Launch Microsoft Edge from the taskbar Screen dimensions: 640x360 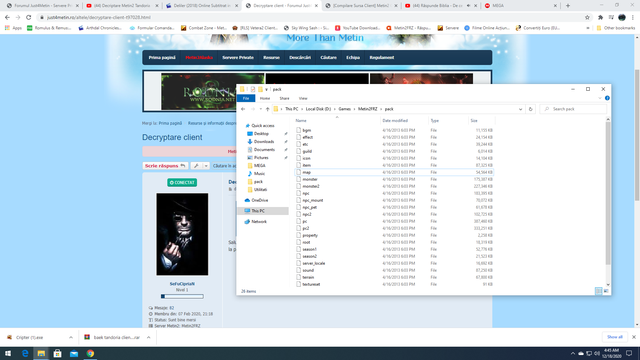pyautogui.click(x=25, y=353)
